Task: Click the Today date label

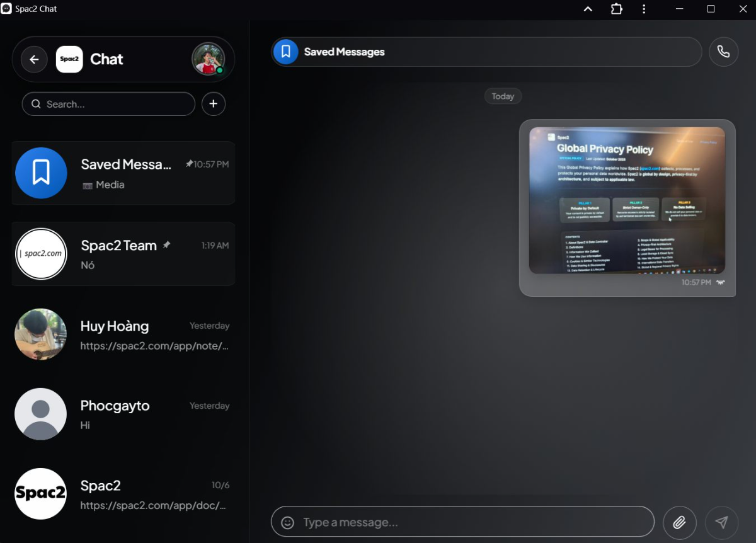Action: 503,96
